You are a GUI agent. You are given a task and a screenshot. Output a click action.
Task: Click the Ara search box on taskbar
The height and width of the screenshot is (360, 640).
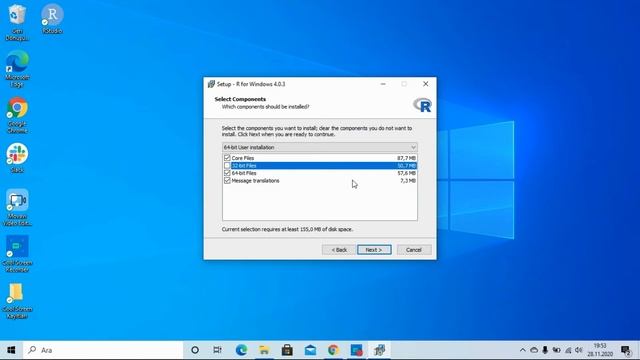[x=102, y=350]
